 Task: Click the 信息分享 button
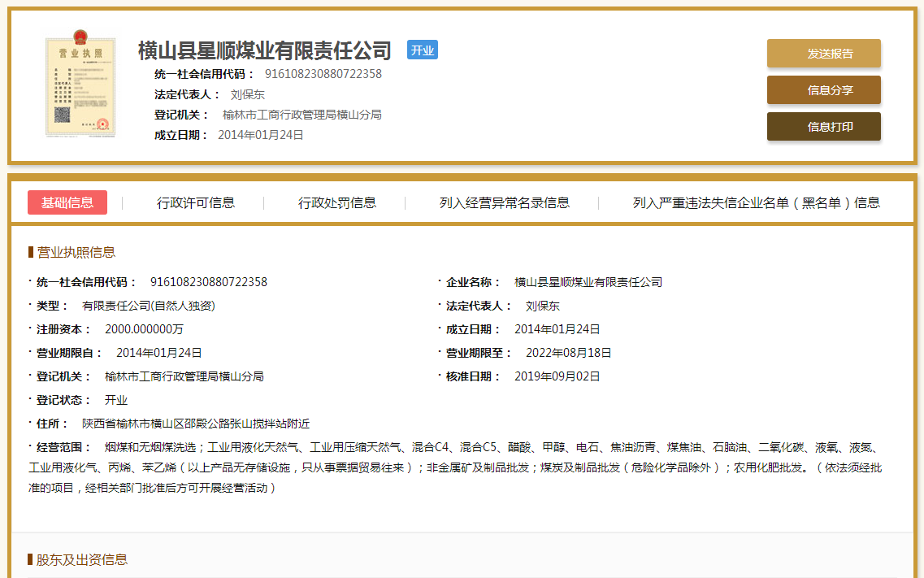click(823, 90)
